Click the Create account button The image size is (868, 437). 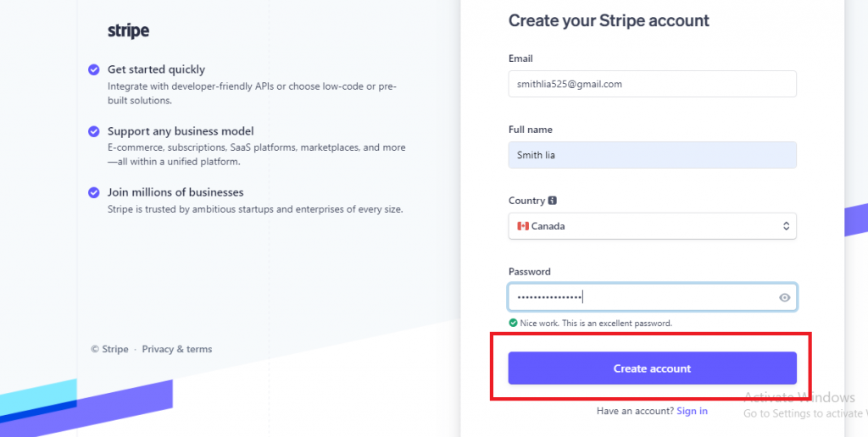click(652, 368)
